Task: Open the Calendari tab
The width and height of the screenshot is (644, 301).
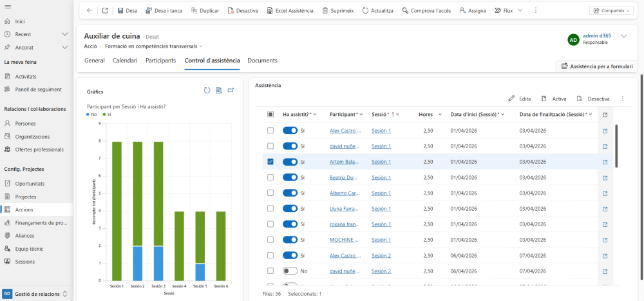Action: 125,61
